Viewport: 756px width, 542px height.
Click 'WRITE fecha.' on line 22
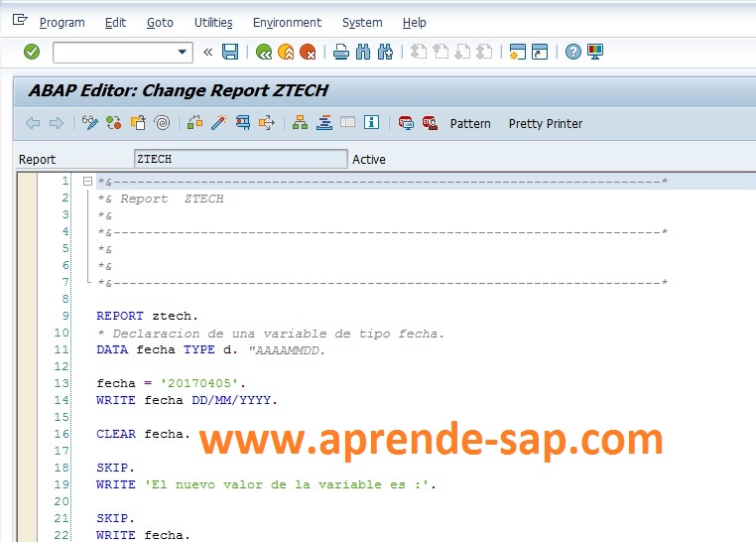[143, 535]
